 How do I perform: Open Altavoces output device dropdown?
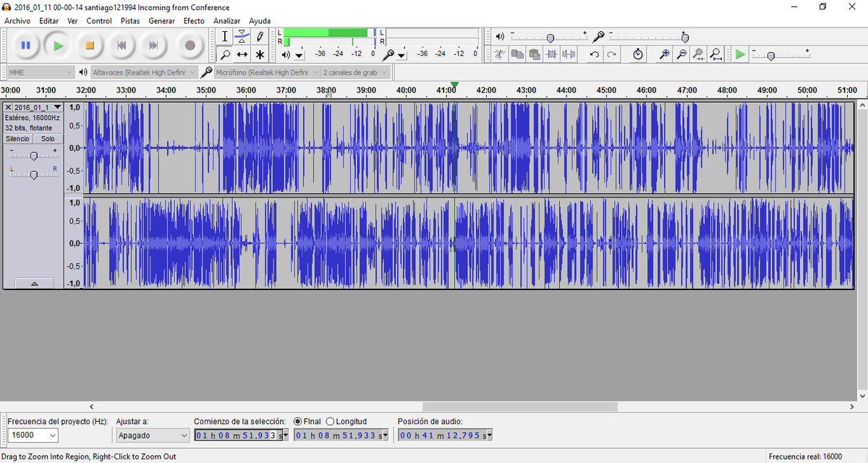point(144,72)
